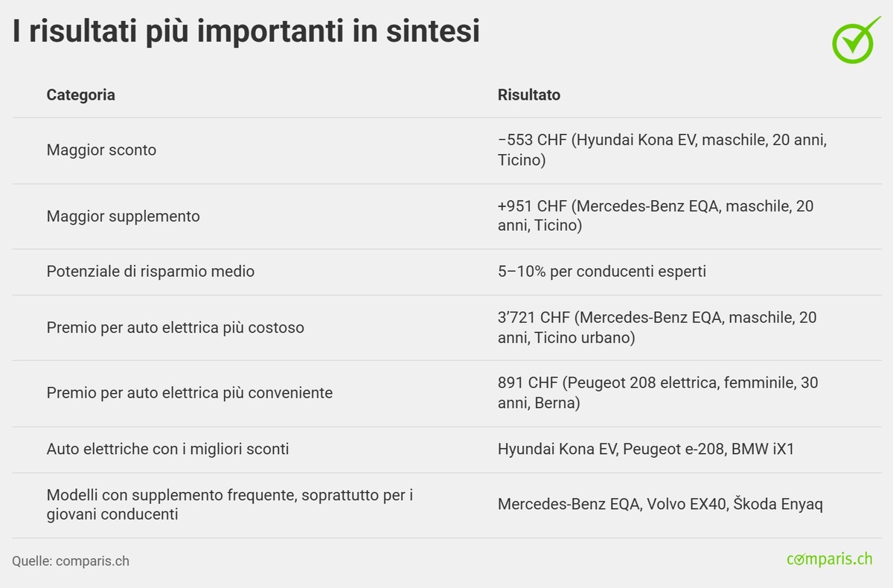Click the +951 CHF Mercedes-Benz EQA result

tap(655, 216)
